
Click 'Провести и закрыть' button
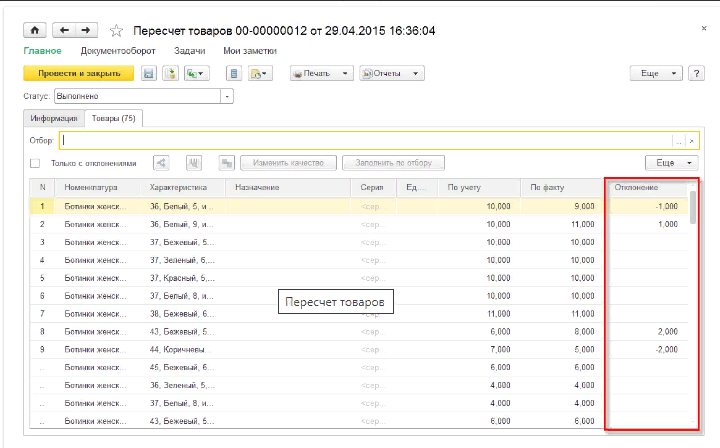click(78, 73)
